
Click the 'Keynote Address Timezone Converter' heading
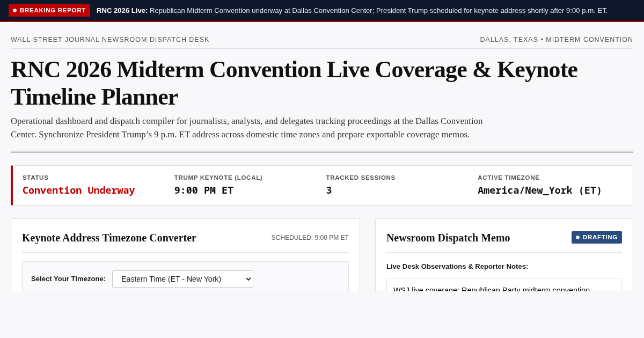tap(109, 238)
